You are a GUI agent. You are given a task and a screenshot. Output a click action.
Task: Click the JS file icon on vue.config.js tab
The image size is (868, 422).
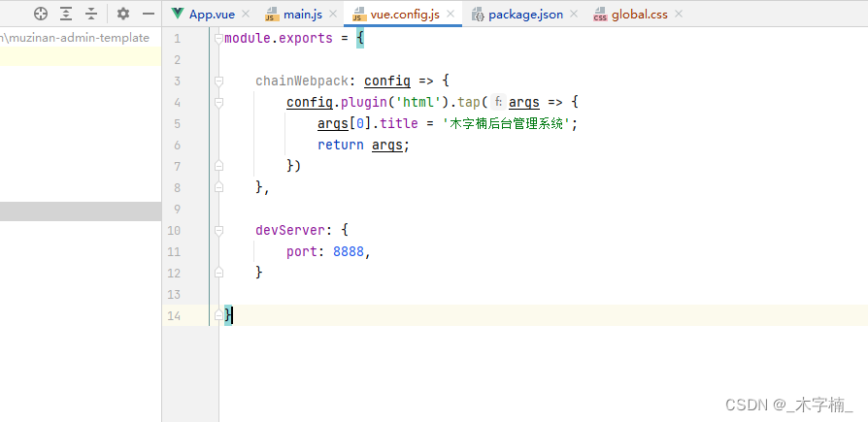click(x=359, y=15)
